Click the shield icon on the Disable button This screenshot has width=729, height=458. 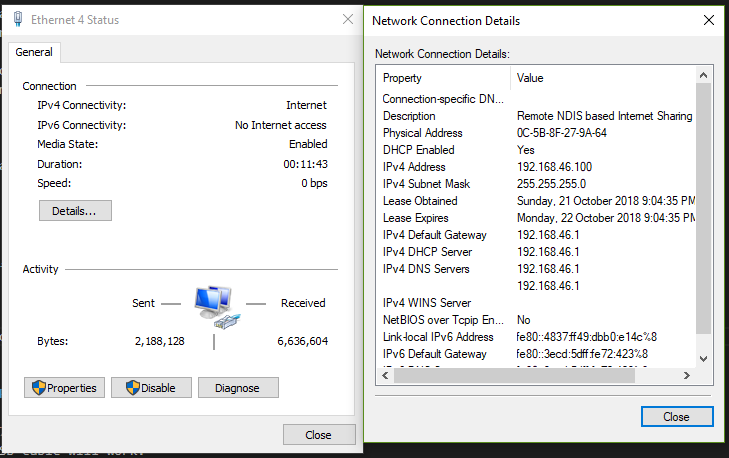click(132, 388)
